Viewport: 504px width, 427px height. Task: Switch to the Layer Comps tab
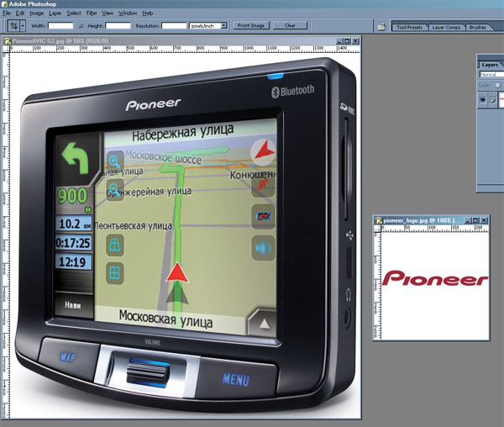[446, 28]
